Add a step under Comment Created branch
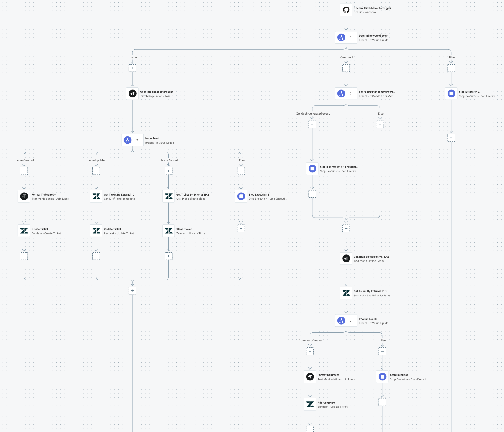Screen dimensions: 504x432 pyautogui.click(x=310, y=351)
